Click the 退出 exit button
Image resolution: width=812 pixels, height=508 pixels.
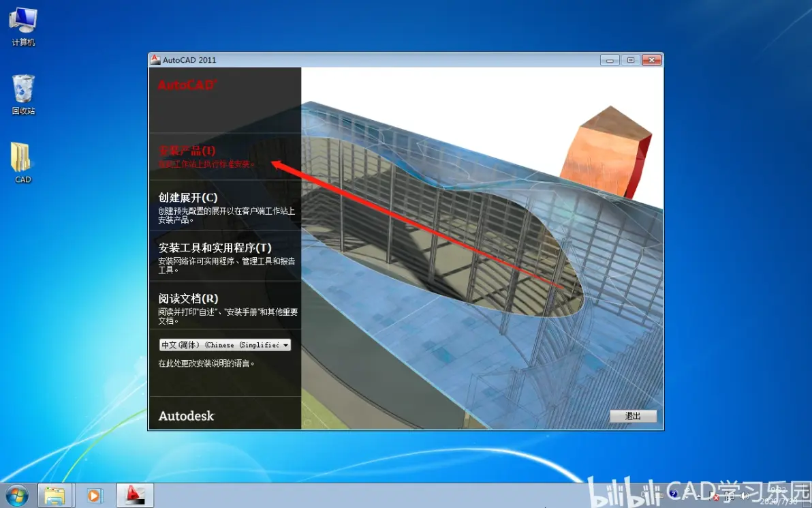(x=633, y=416)
